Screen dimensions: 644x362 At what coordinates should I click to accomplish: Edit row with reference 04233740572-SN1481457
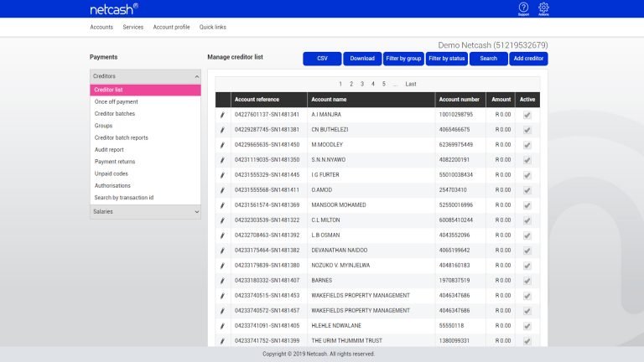click(222, 311)
